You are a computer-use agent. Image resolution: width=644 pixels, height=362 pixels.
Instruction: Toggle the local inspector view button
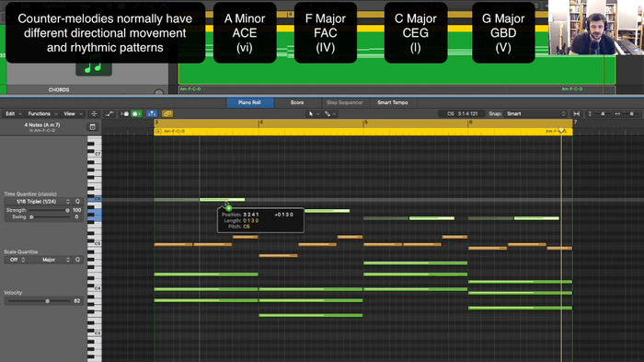click(92, 127)
